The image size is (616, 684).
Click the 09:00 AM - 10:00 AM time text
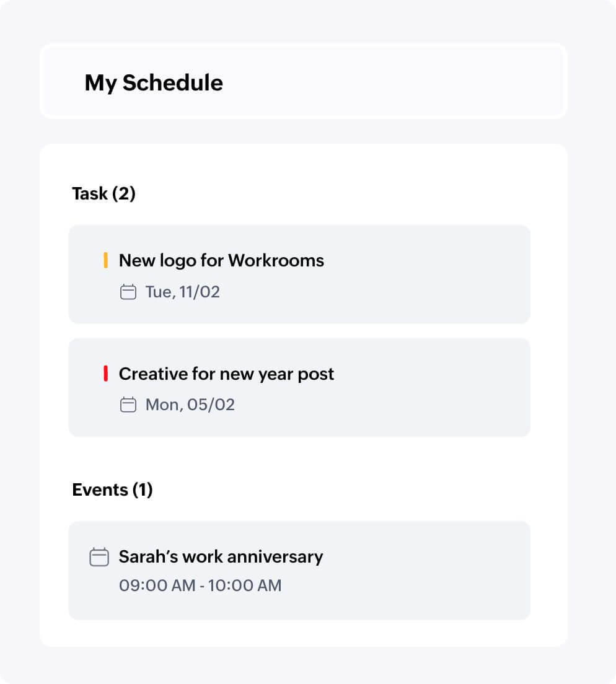point(201,585)
